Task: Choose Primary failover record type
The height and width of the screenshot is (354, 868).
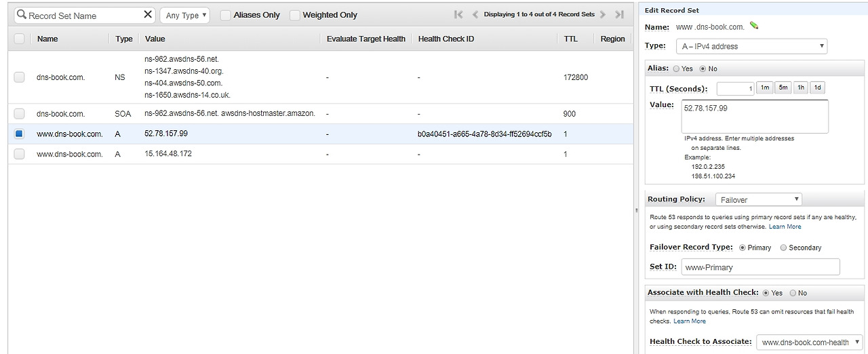Action: tap(742, 248)
